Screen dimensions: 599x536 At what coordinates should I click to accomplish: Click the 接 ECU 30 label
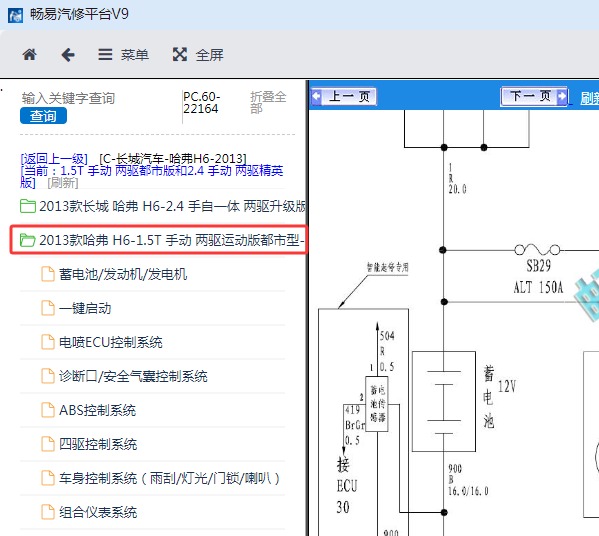click(x=346, y=486)
